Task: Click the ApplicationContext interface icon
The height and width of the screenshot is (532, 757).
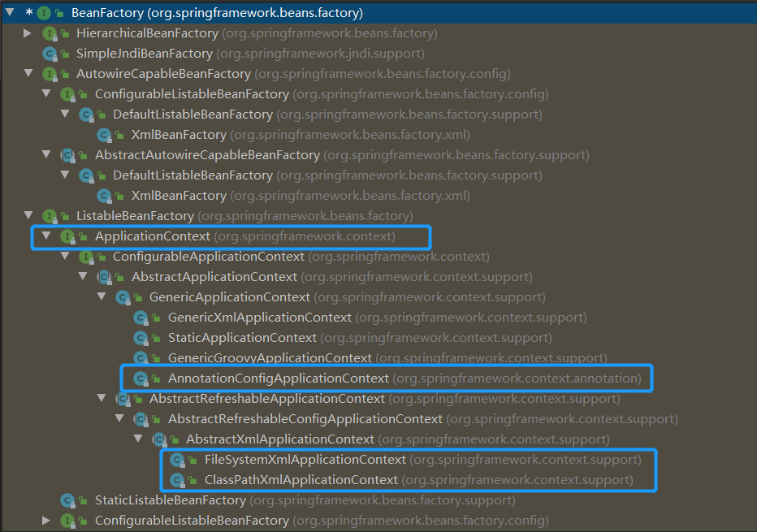Action: pyautogui.click(x=67, y=236)
